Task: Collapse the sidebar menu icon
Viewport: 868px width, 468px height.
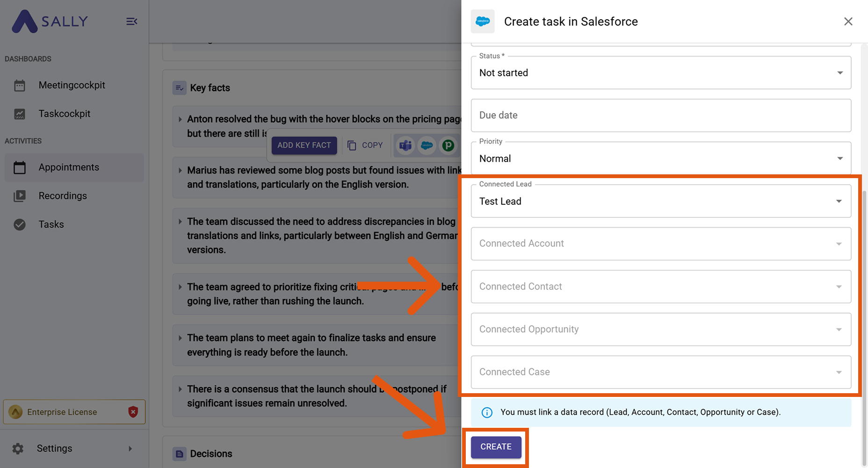Action: [x=132, y=22]
